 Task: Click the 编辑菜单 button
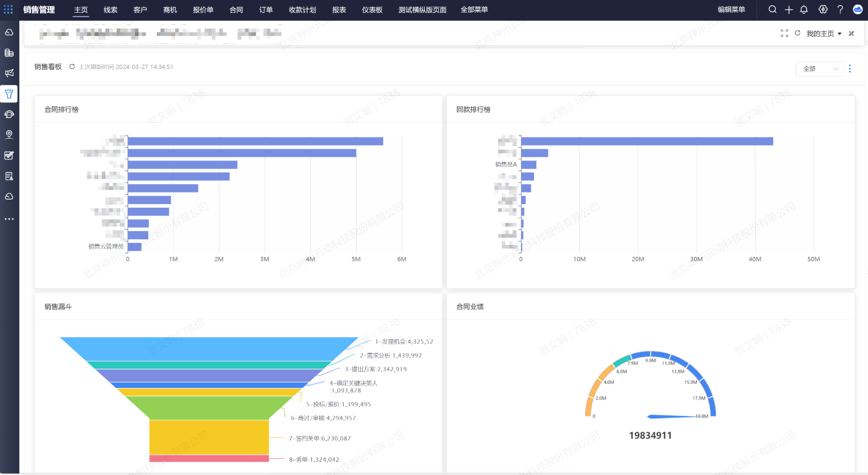click(731, 10)
